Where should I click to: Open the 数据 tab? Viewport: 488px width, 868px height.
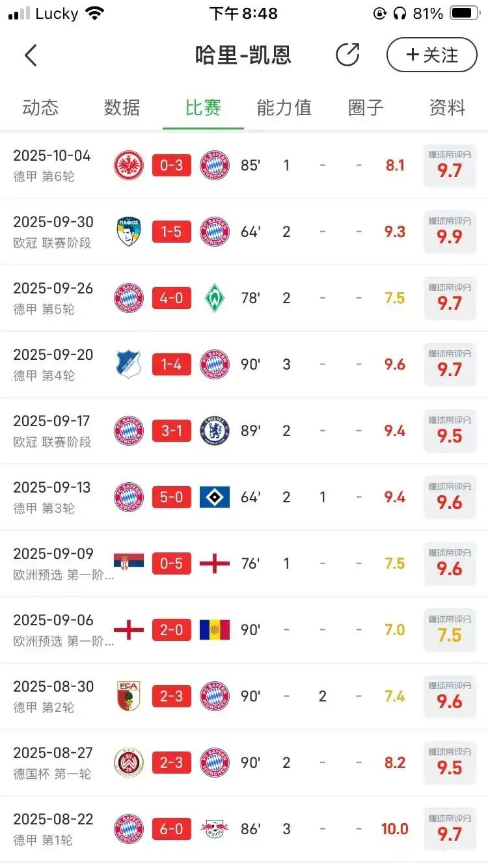(122, 107)
